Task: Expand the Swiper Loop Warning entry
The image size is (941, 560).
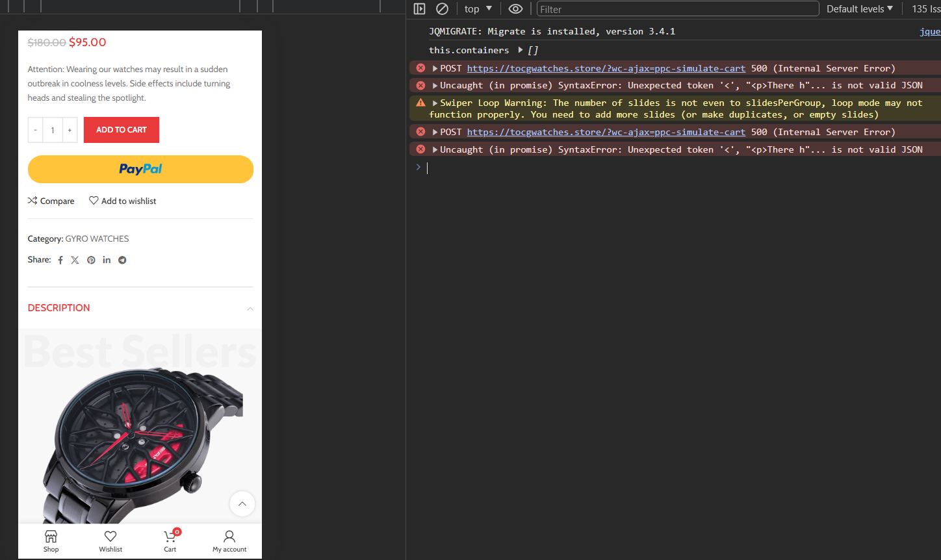Action: pyautogui.click(x=435, y=103)
